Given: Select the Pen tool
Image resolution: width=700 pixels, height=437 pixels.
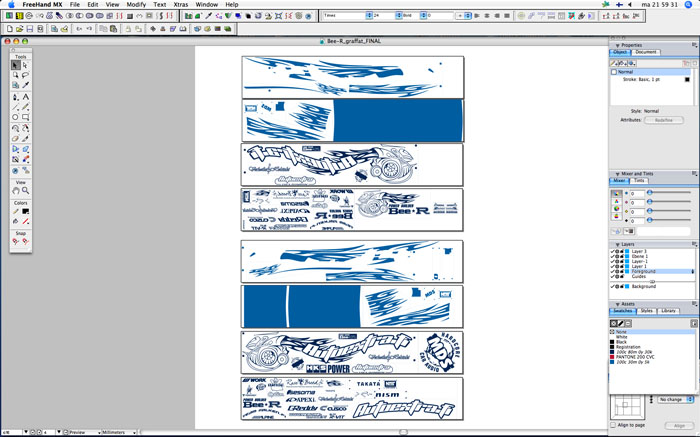Looking at the screenshot, I should point(15,97).
